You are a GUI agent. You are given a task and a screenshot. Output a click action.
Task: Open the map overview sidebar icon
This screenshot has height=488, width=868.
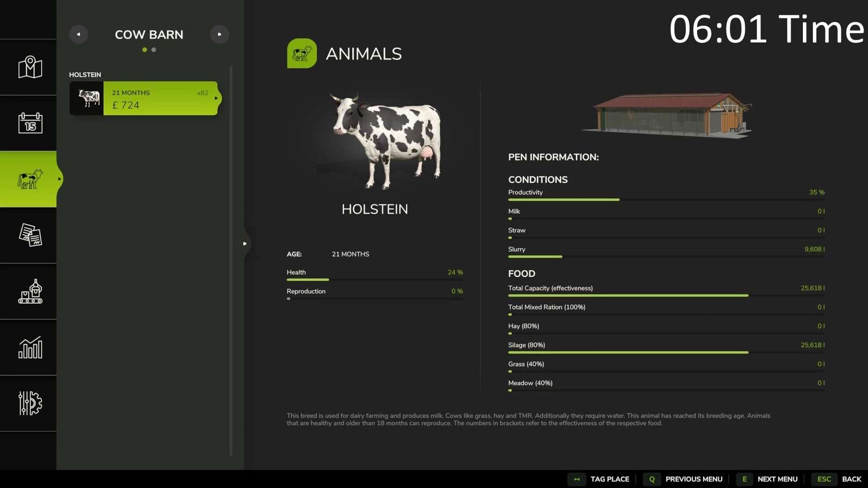point(30,67)
